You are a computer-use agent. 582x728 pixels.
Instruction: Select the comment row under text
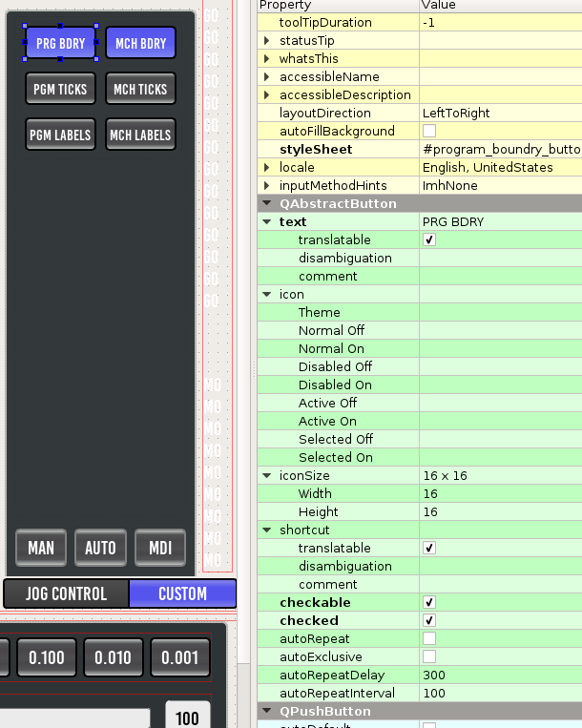(x=420, y=276)
